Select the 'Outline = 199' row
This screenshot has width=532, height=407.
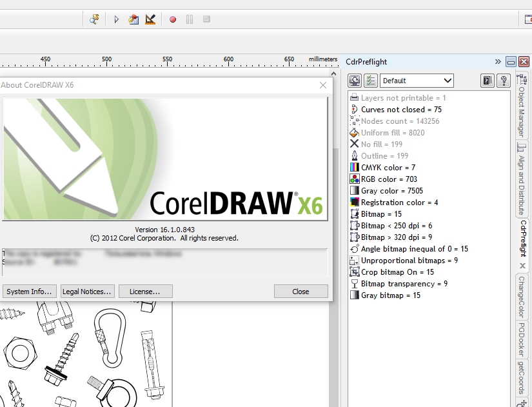[429, 156]
